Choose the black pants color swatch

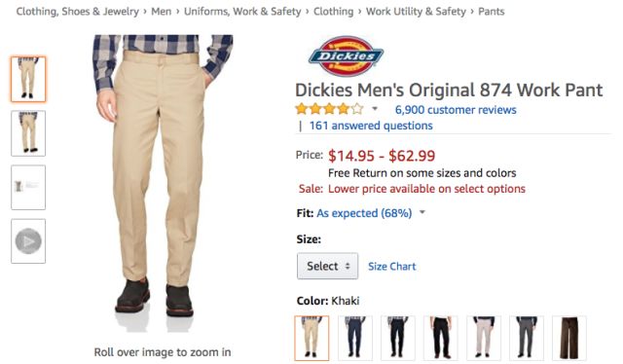[441, 338]
